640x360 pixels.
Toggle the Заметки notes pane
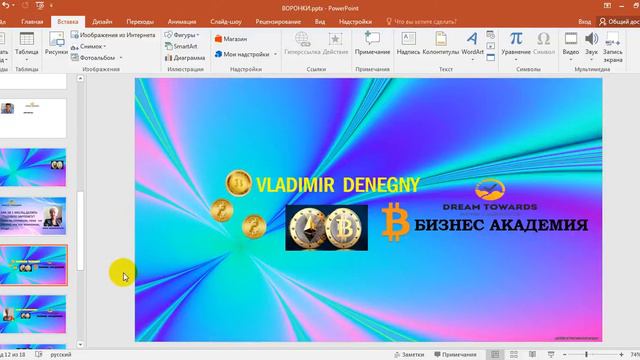409,355
